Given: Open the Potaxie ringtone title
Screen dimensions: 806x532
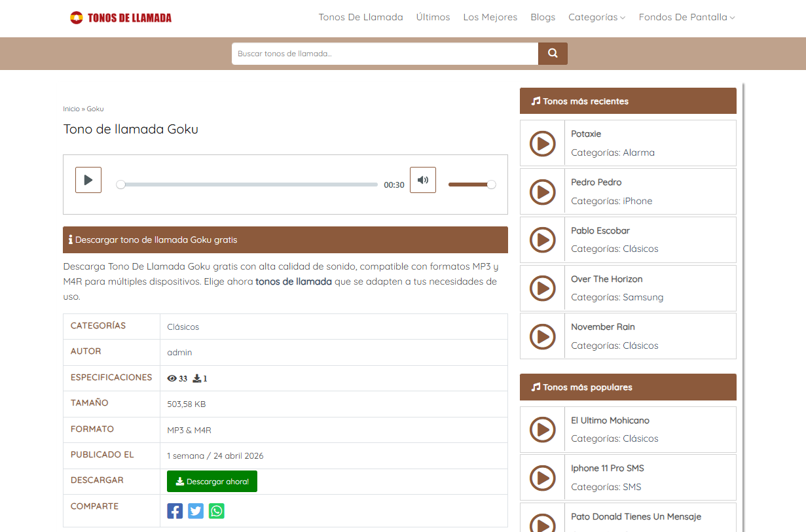Looking at the screenshot, I should tap(586, 134).
